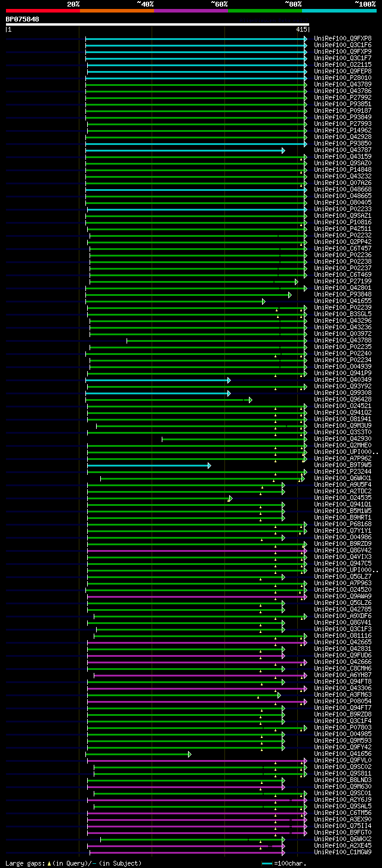
Task: Open hit UniRef100_Q43787
Action: (343, 150)
